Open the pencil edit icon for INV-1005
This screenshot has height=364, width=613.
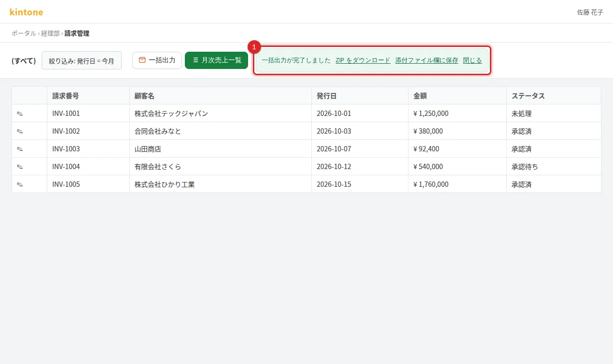pyautogui.click(x=20, y=184)
